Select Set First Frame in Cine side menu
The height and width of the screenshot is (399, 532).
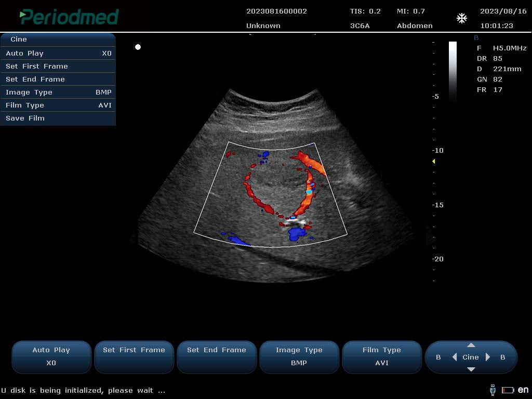pyautogui.click(x=58, y=66)
